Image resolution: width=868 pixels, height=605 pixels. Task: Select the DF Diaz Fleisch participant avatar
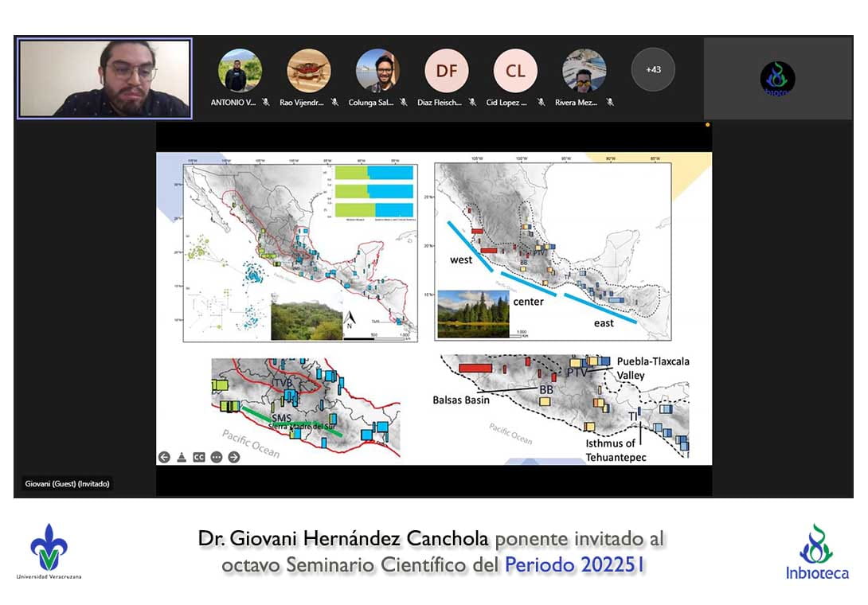(447, 71)
